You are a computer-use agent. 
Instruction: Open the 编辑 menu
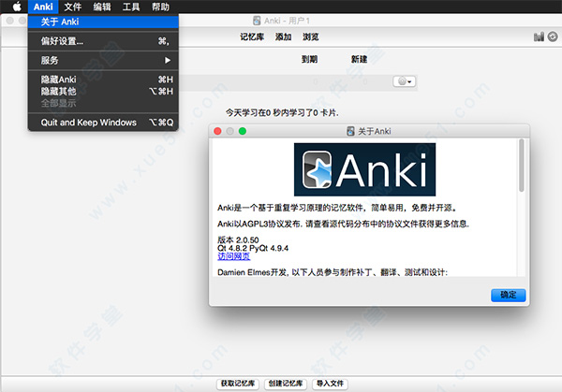[102, 7]
